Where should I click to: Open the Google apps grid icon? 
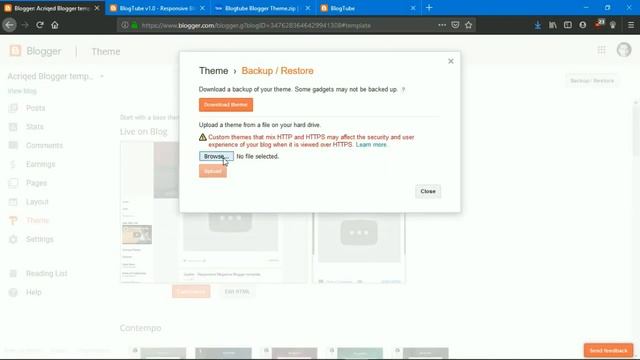click(602, 50)
